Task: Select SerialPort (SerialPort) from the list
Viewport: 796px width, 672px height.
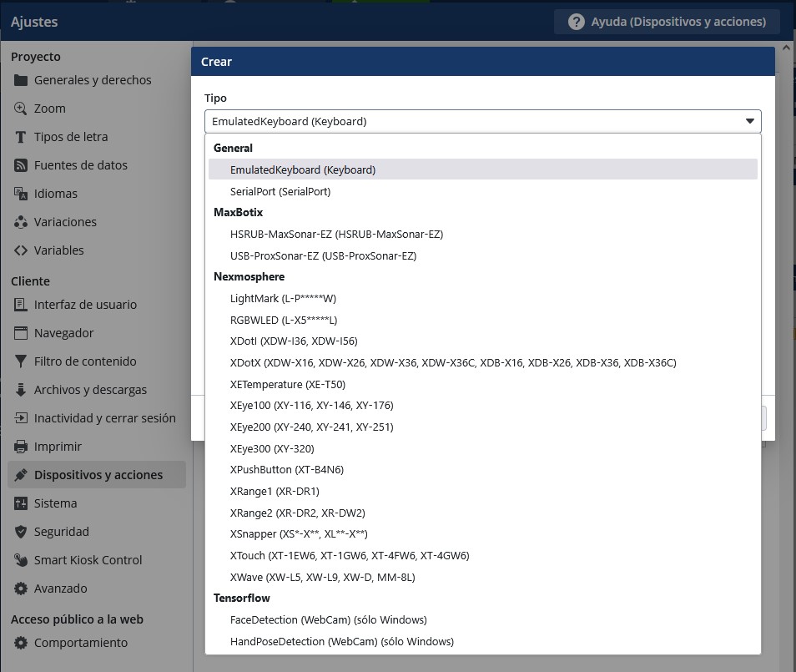Action: (x=280, y=191)
